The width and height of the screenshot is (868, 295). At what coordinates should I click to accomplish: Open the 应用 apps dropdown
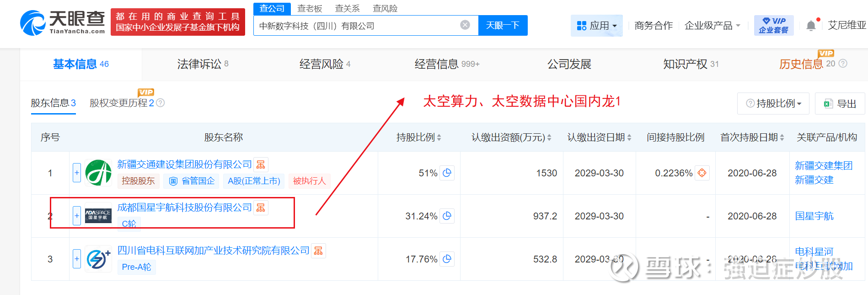tap(597, 26)
